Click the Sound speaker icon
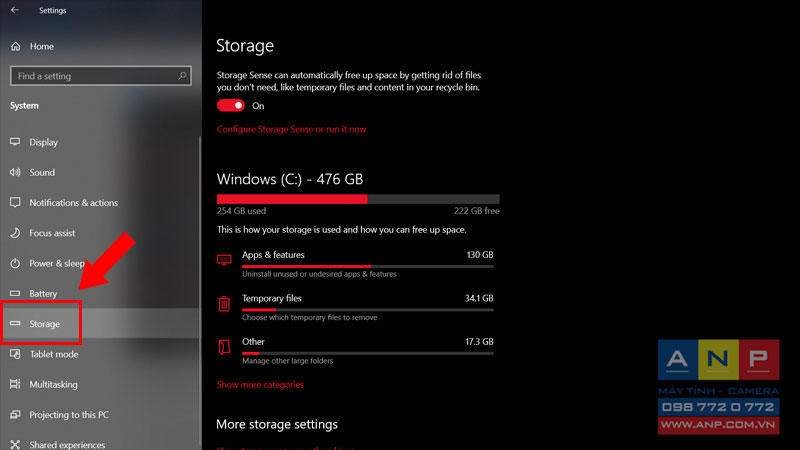800x450 pixels. click(15, 172)
